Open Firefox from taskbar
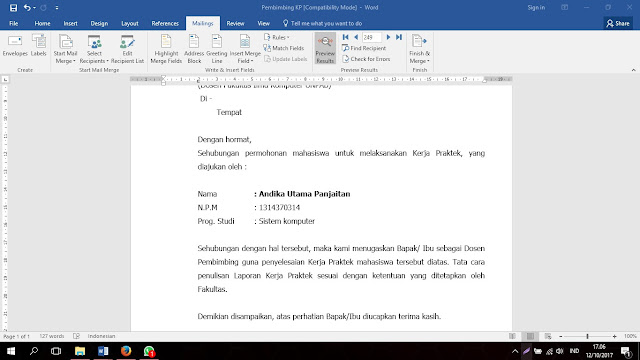The image size is (640, 360). [126, 351]
